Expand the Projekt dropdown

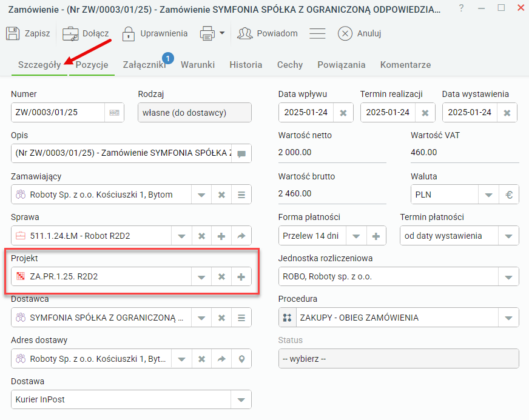coord(201,277)
